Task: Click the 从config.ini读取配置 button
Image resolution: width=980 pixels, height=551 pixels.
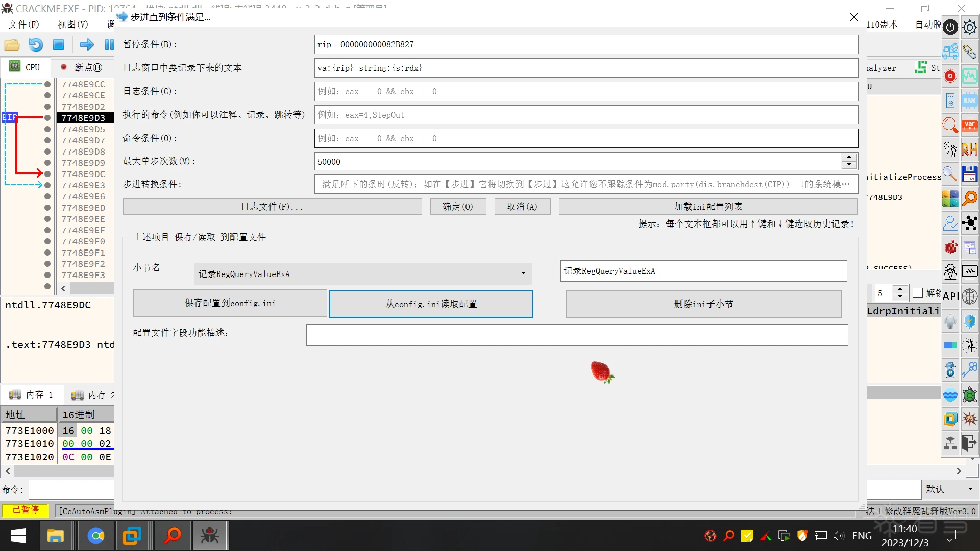Action: (431, 304)
